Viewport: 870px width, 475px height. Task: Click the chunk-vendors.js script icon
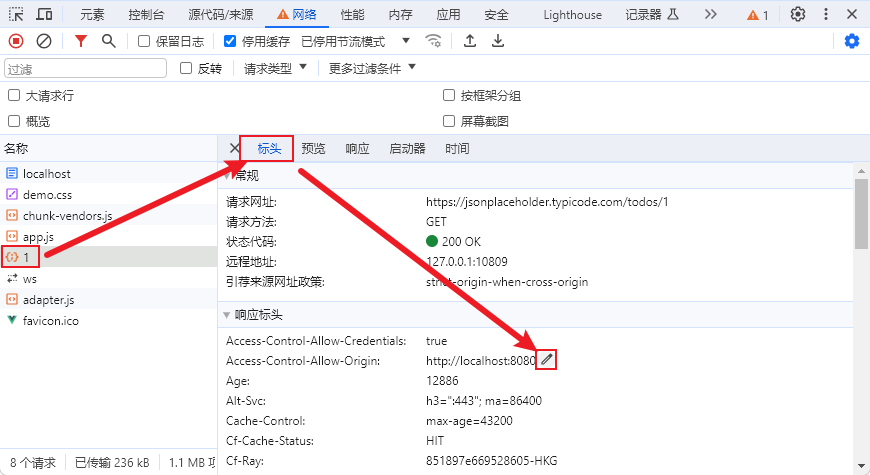click(12, 215)
